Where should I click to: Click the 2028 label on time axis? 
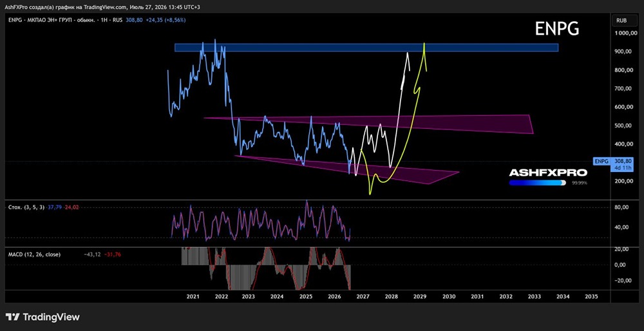coord(391,296)
